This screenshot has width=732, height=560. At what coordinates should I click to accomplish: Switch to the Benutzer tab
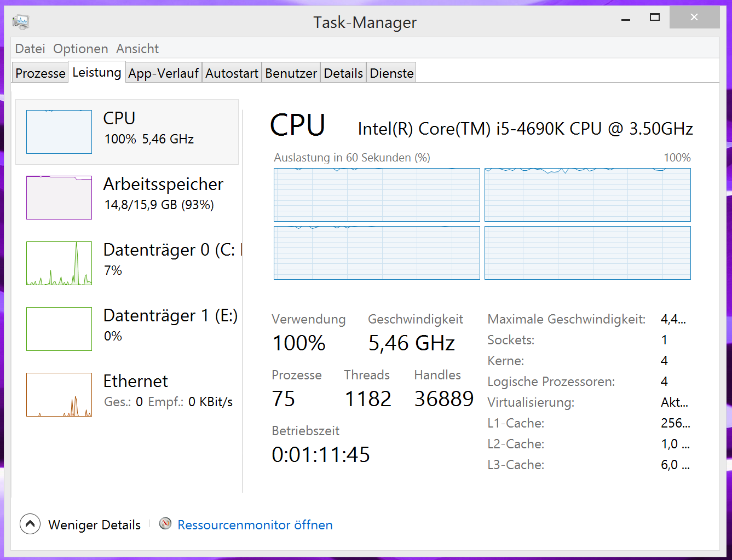[x=291, y=73]
